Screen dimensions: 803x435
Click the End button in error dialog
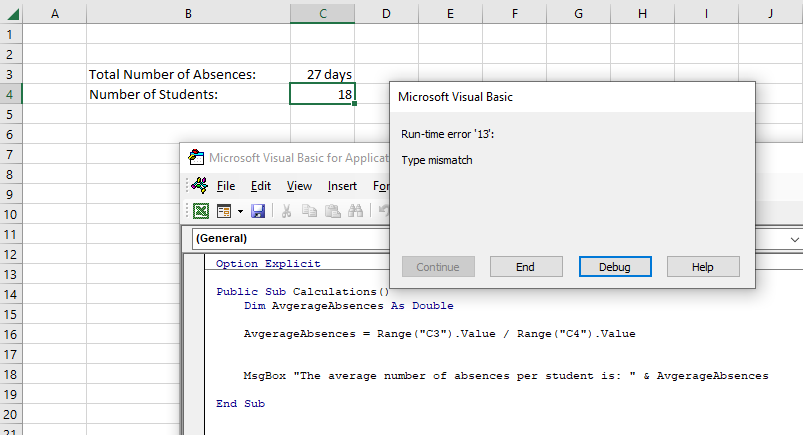(x=526, y=267)
